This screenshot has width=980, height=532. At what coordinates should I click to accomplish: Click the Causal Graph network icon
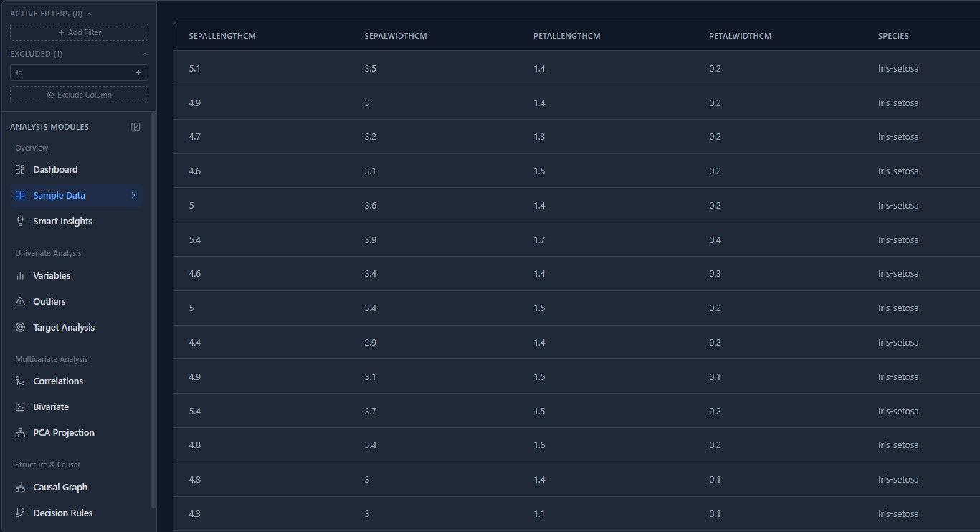[20, 488]
